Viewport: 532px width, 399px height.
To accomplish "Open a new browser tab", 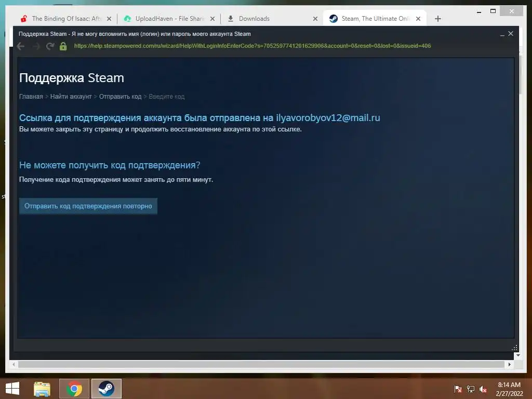I will pos(438,19).
